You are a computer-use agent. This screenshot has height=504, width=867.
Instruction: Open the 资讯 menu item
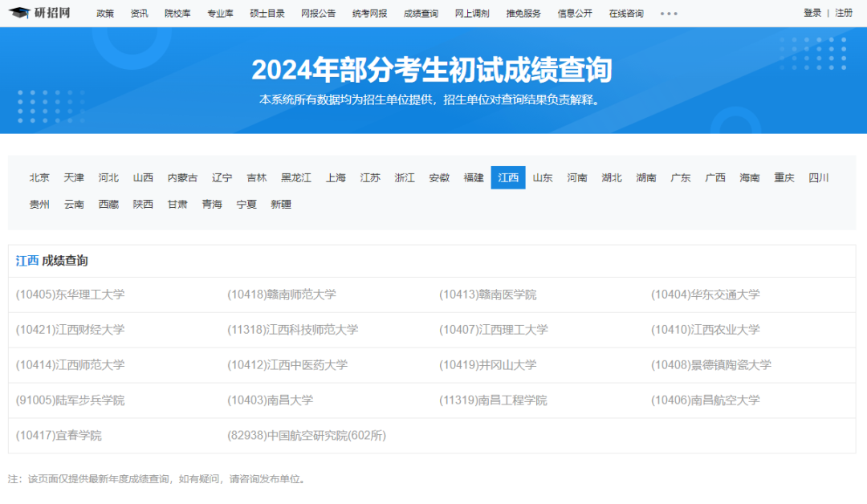click(x=140, y=14)
